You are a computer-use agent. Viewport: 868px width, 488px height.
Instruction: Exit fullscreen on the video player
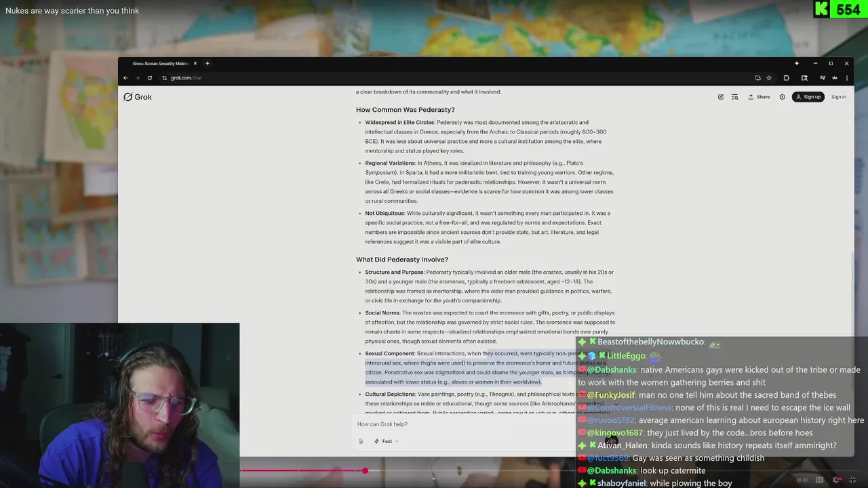point(853,480)
